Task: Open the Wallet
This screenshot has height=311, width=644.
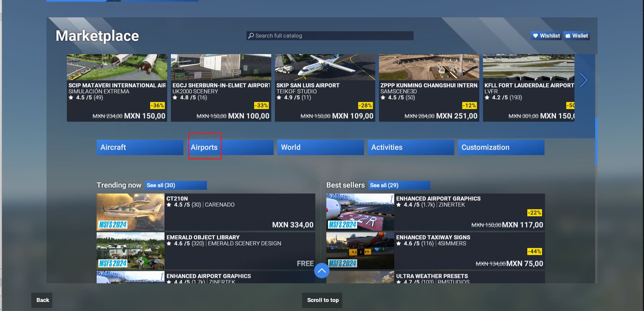Action: click(x=577, y=36)
